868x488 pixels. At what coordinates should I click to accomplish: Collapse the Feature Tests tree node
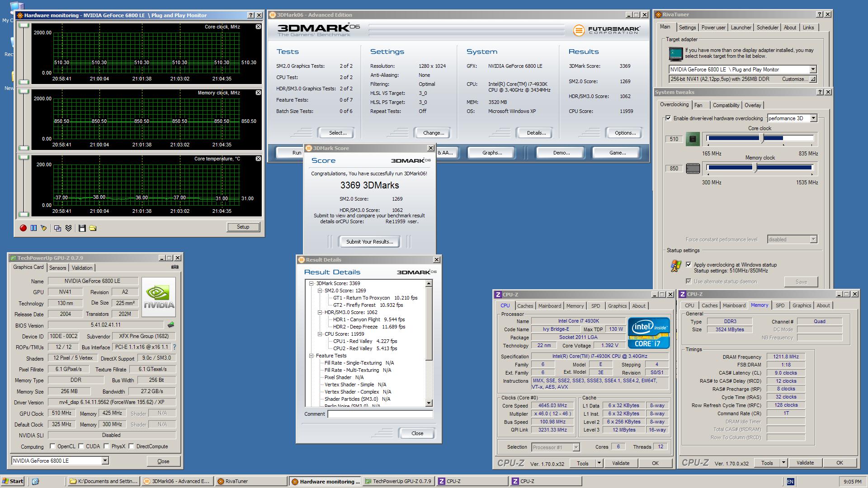pyautogui.click(x=311, y=356)
